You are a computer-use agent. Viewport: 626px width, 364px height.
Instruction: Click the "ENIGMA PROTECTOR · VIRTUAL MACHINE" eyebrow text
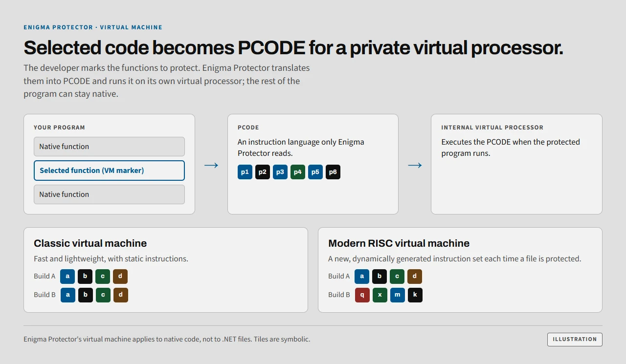(x=93, y=27)
